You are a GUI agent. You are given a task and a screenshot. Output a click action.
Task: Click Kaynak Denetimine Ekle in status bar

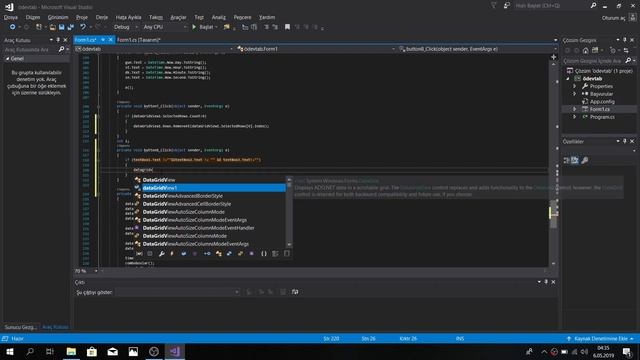point(600,339)
